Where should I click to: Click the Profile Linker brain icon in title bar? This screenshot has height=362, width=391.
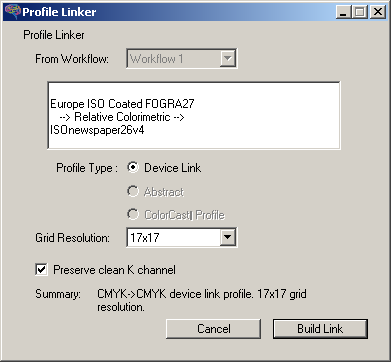click(x=13, y=12)
